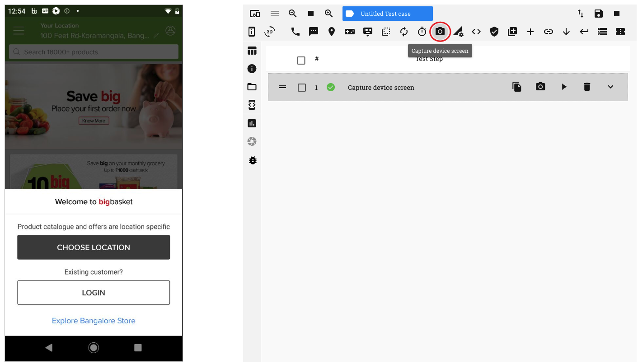Tap the Save big banner image

94,107
